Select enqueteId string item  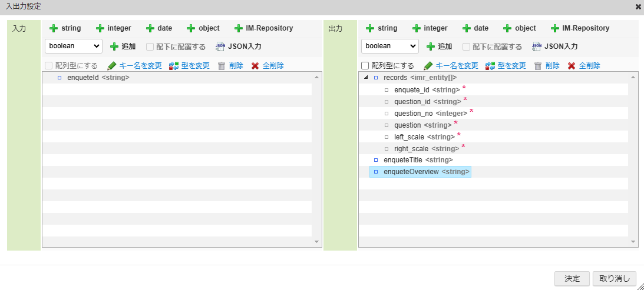[98, 78]
